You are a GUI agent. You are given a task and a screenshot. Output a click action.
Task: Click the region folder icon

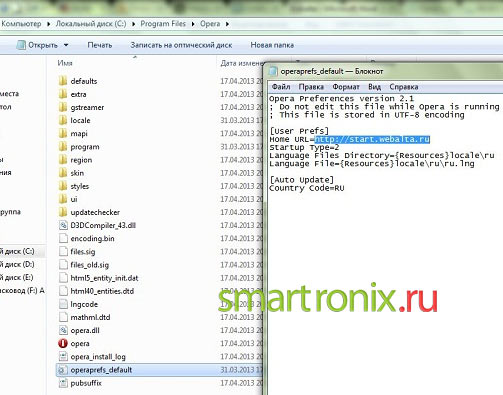click(x=63, y=160)
